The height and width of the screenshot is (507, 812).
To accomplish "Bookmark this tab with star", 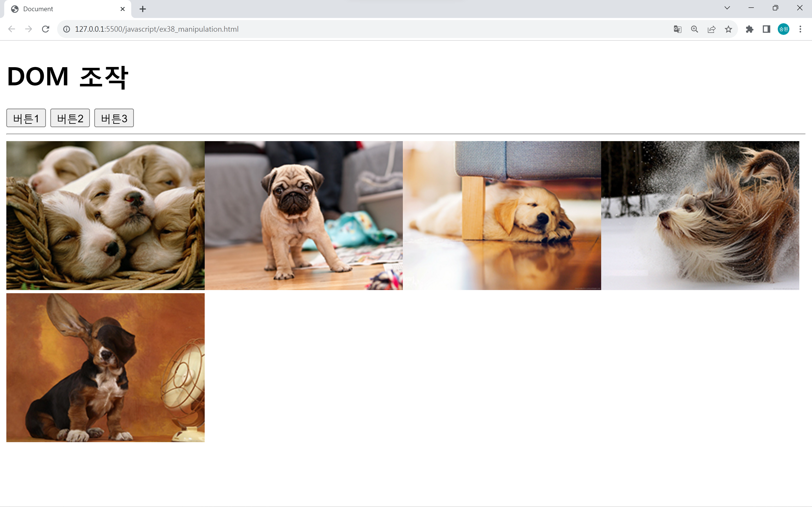I will [x=728, y=29].
